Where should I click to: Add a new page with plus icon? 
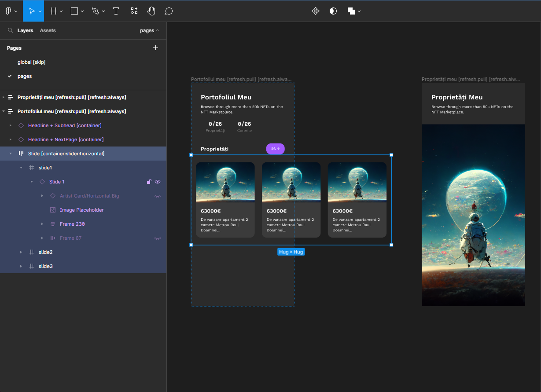click(x=155, y=48)
